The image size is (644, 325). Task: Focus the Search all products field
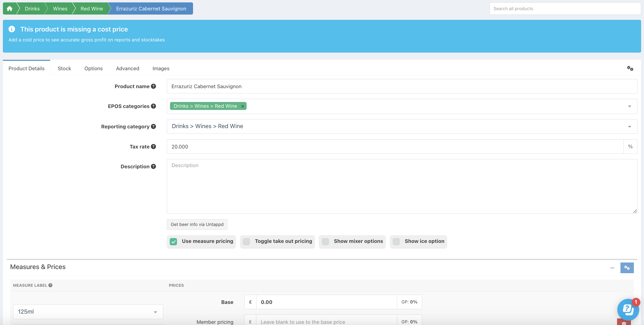[x=565, y=8]
